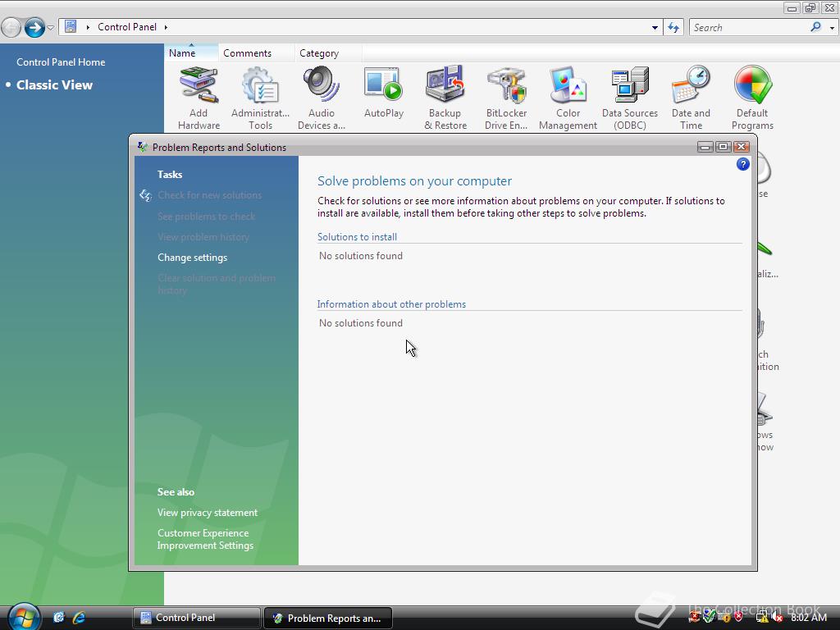Click the Refresh button beside address bar
The image size is (840, 630).
(x=673, y=27)
